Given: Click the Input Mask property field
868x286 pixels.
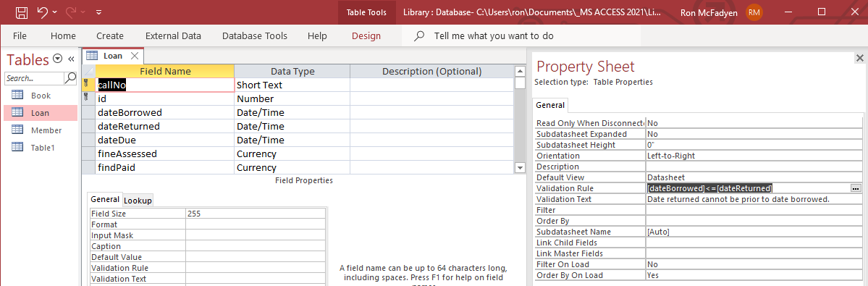Looking at the screenshot, I should coord(256,235).
